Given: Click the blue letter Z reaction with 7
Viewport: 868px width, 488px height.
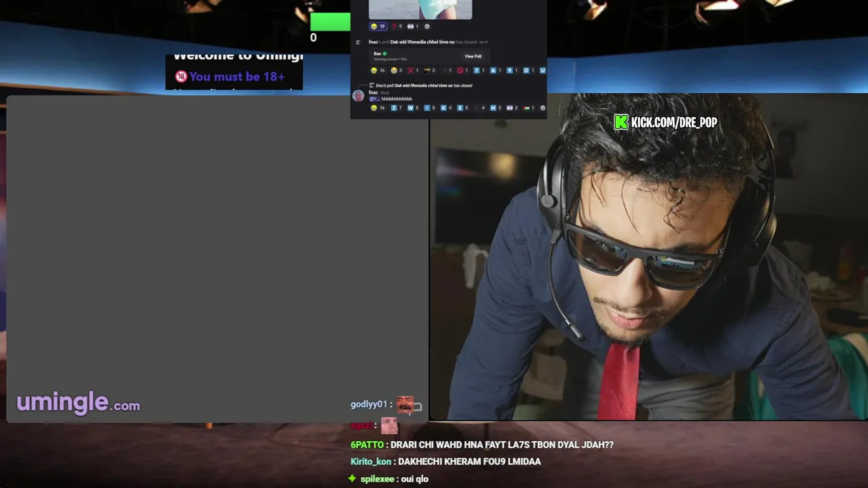Looking at the screenshot, I should [396, 108].
